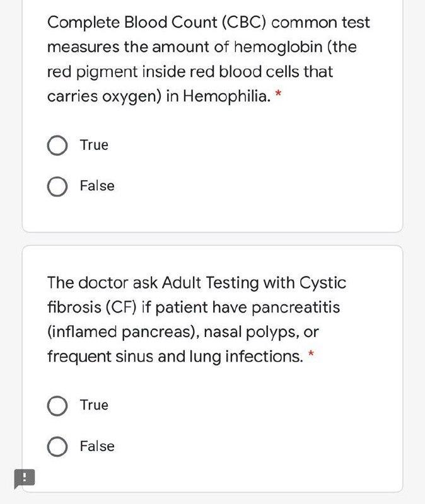Click the empty radio circle beside True topmost

(x=57, y=145)
